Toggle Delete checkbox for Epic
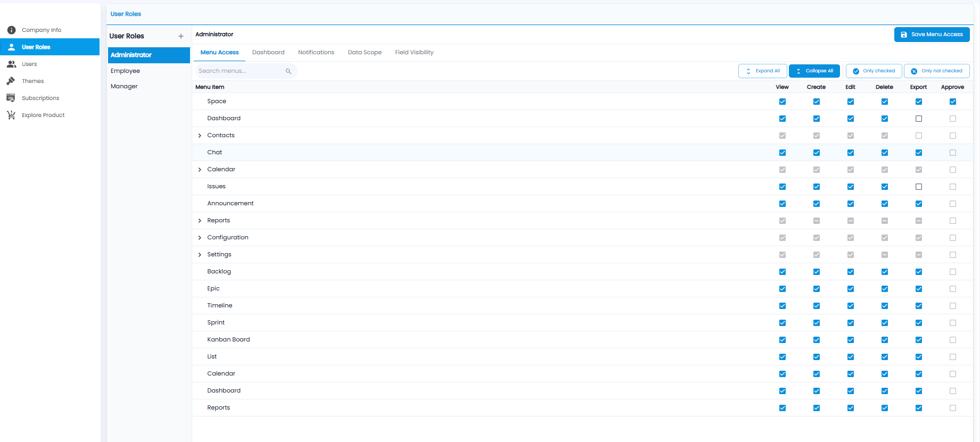Screen dimensions: 980x442 pyautogui.click(x=885, y=289)
